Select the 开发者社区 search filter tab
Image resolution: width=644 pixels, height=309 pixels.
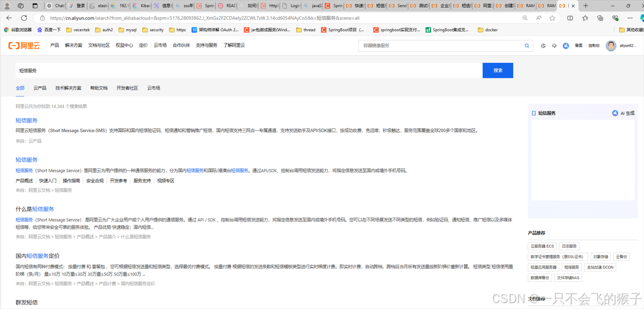point(127,88)
